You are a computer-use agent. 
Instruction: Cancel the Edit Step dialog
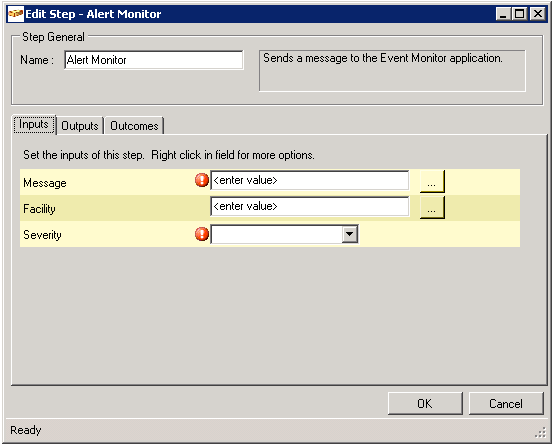coord(506,403)
